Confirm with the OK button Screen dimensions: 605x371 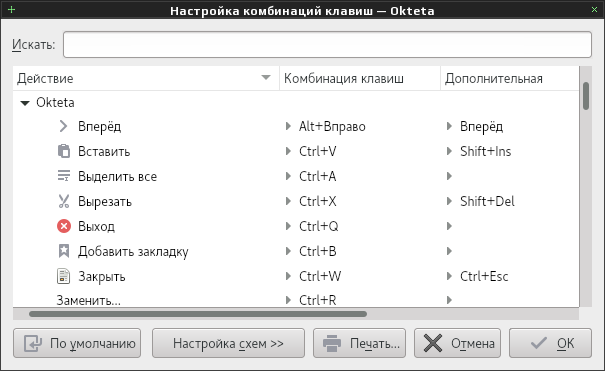click(x=550, y=343)
